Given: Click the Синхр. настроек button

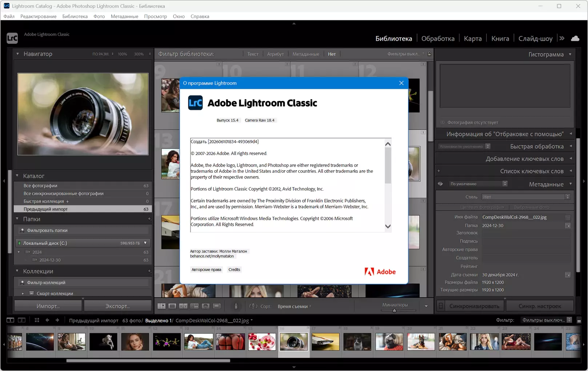Looking at the screenshot, I should coord(540,306).
